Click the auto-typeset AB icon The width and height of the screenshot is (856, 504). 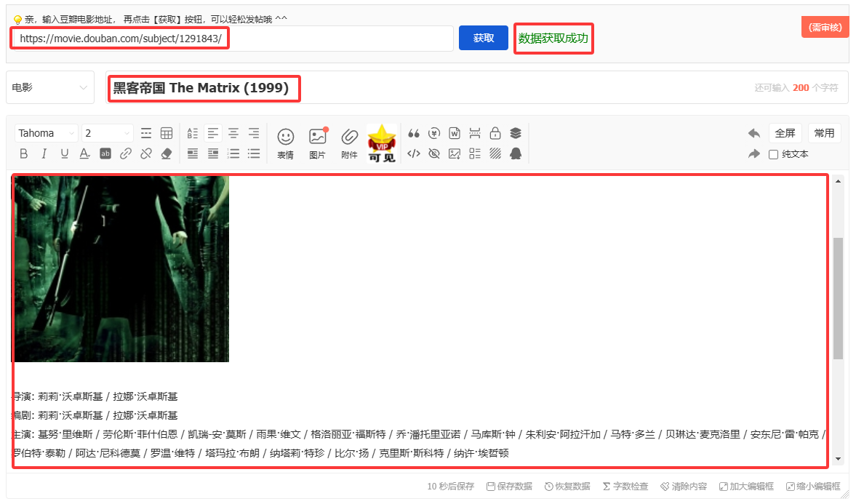click(x=193, y=133)
